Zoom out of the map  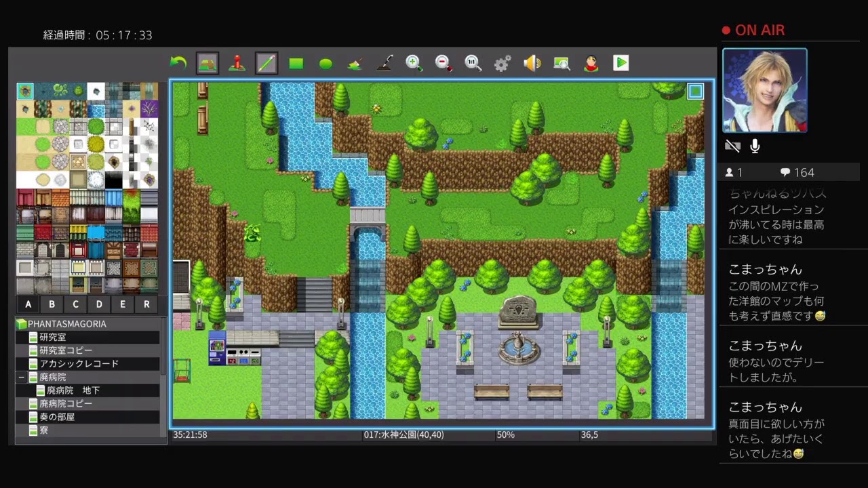[443, 63]
